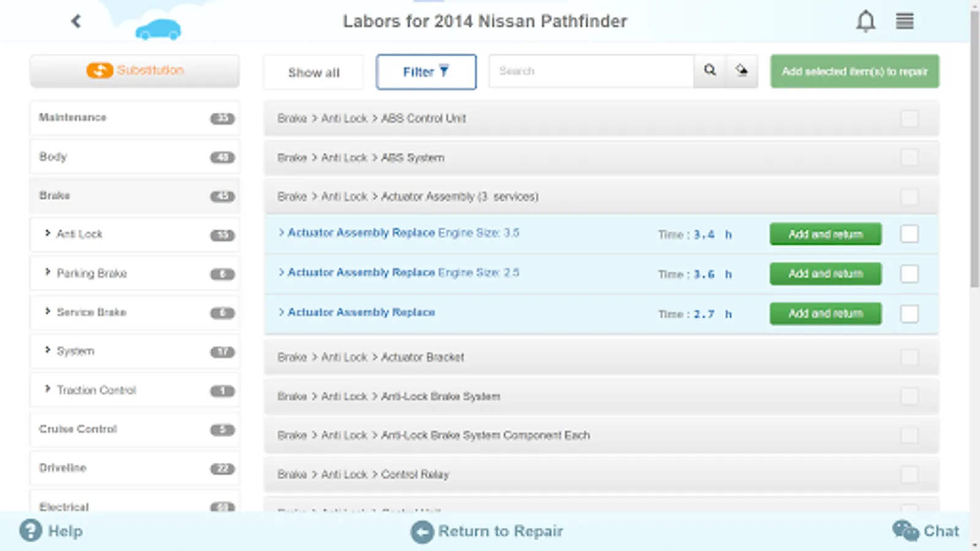The width and height of the screenshot is (980, 551).
Task: Open the Maintenance category
Action: pyautogui.click(x=135, y=118)
